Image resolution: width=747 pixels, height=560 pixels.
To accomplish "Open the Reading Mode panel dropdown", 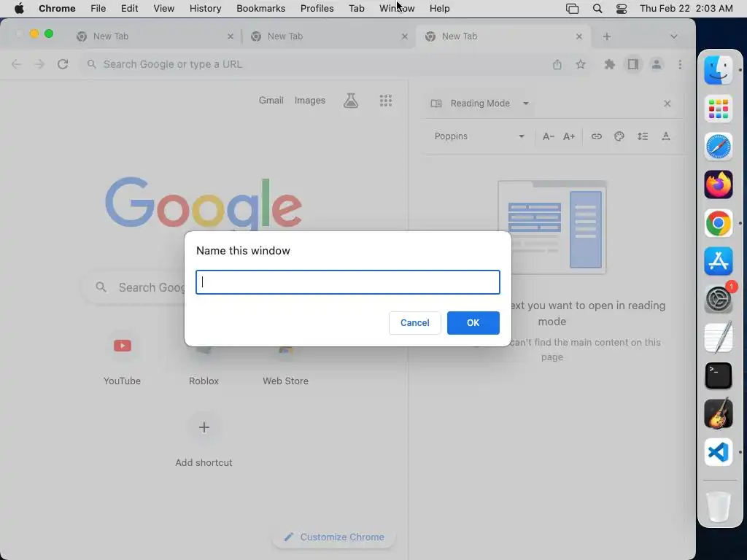I will pos(526,104).
